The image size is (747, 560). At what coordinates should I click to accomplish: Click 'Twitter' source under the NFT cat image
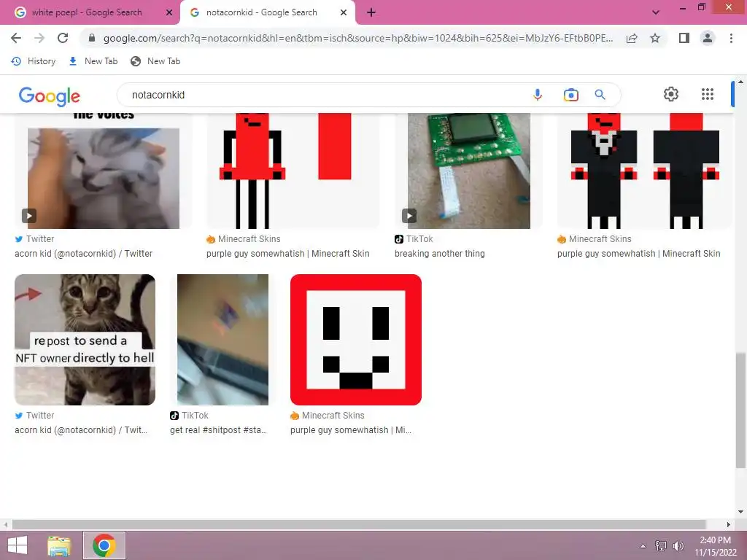click(34, 415)
